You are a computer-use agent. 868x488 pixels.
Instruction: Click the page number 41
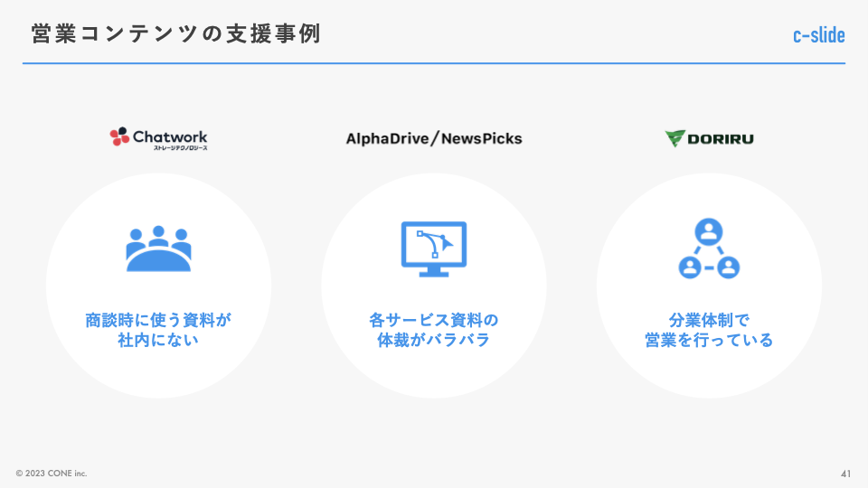click(845, 474)
